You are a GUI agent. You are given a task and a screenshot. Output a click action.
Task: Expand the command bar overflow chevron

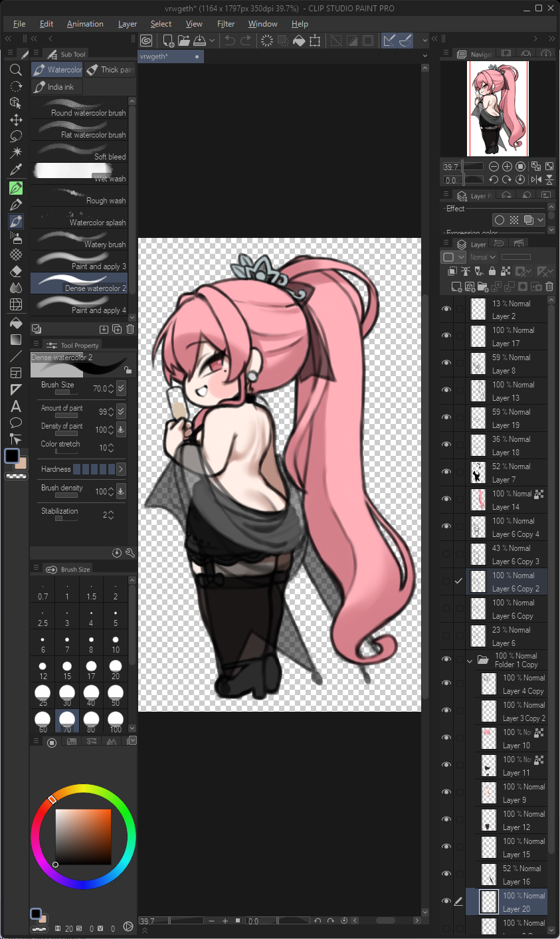[425, 41]
